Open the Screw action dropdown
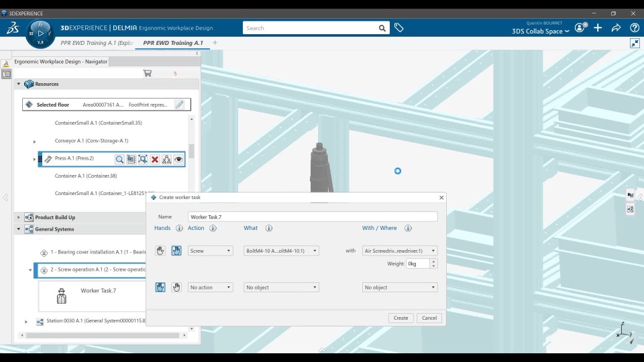This screenshot has height=362, width=644. point(210,251)
